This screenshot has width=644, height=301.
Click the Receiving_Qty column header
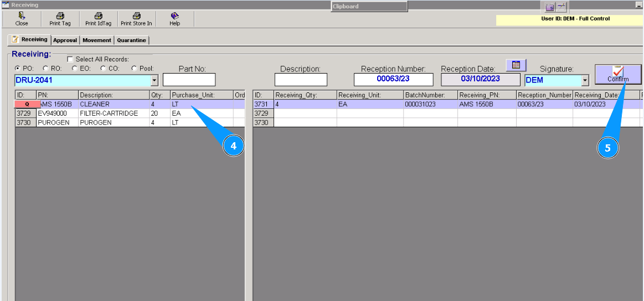[305, 95]
